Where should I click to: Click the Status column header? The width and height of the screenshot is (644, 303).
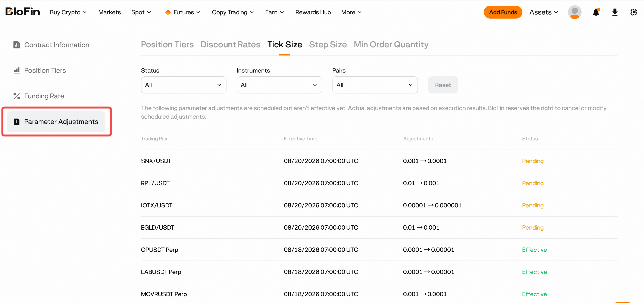click(530, 138)
